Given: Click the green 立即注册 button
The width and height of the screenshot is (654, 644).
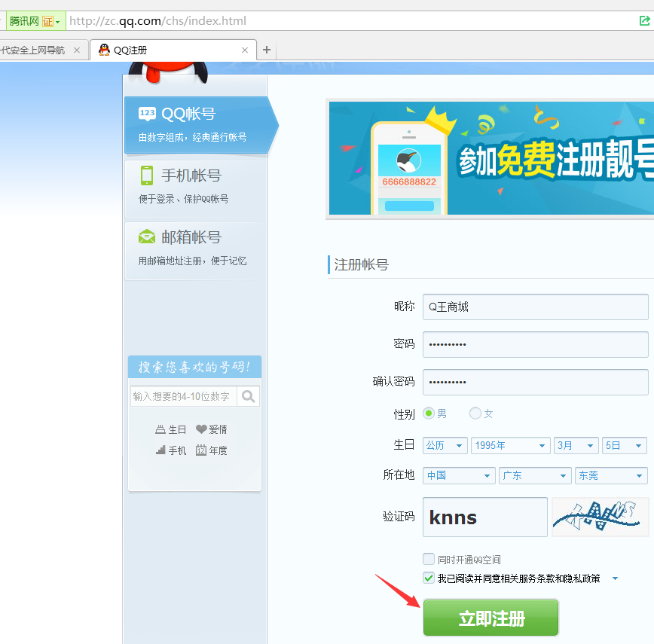Looking at the screenshot, I should (490, 618).
